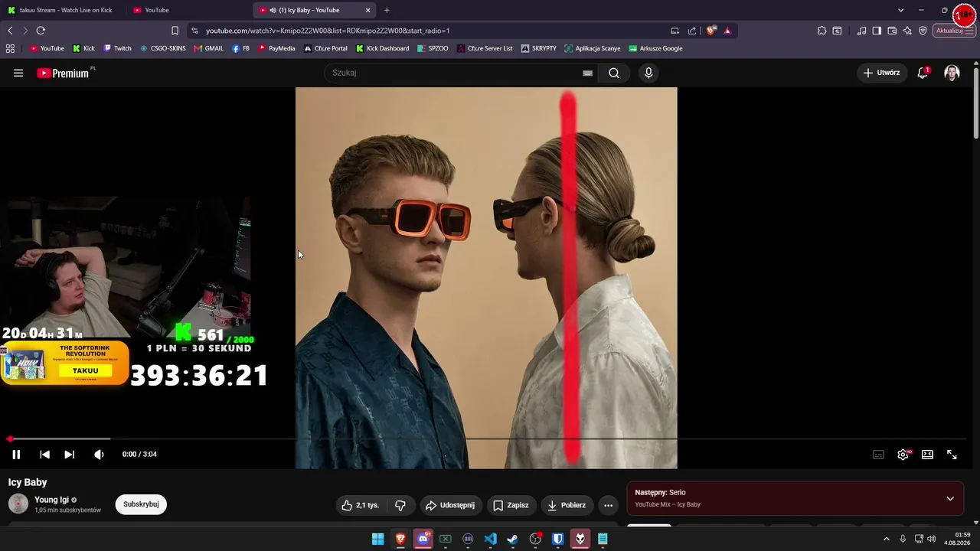Open a new browser tab
This screenshot has width=980, height=551.
387,10
